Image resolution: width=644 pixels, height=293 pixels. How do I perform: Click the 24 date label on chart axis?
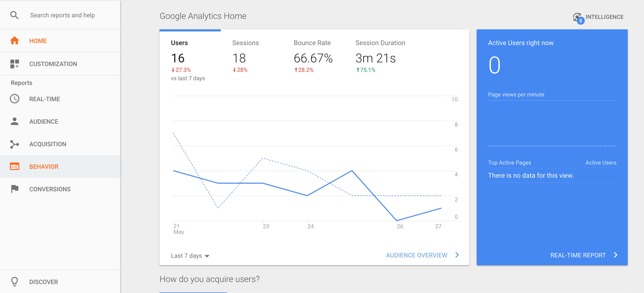(x=310, y=226)
